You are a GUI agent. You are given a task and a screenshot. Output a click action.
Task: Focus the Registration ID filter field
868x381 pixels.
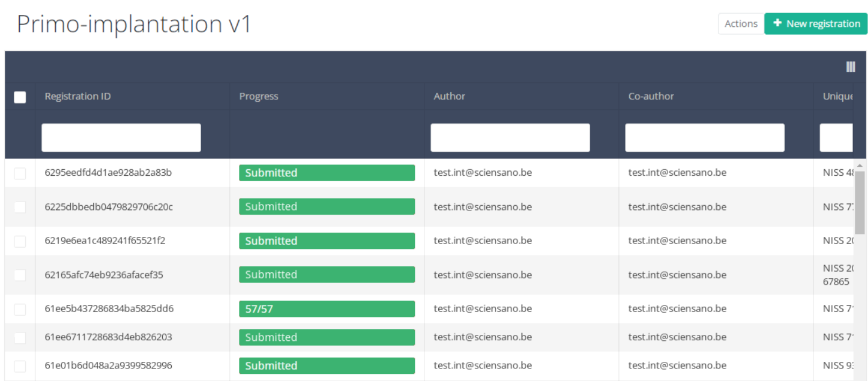point(121,138)
